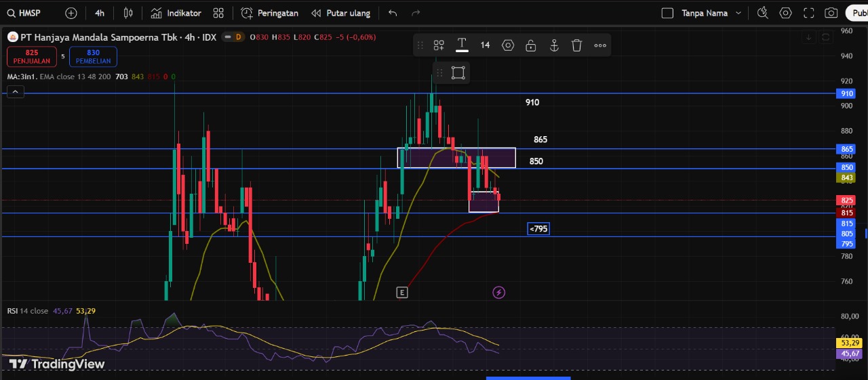Click the candlestick chart style icon
868x380 pixels.
coord(129,13)
